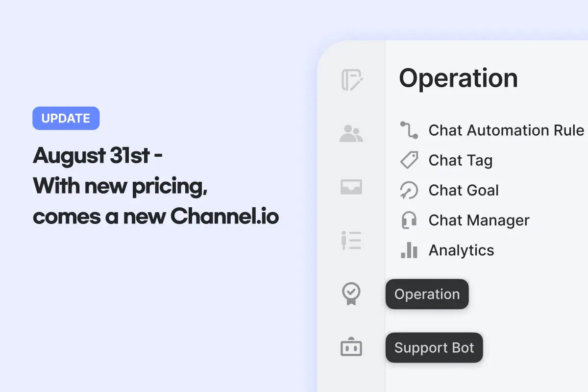Select the inbox tray icon

[x=351, y=187]
